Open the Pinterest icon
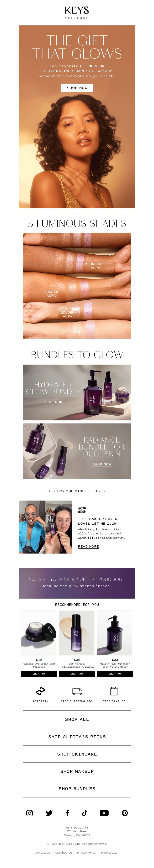The height and width of the screenshot is (868, 154). 125,813
